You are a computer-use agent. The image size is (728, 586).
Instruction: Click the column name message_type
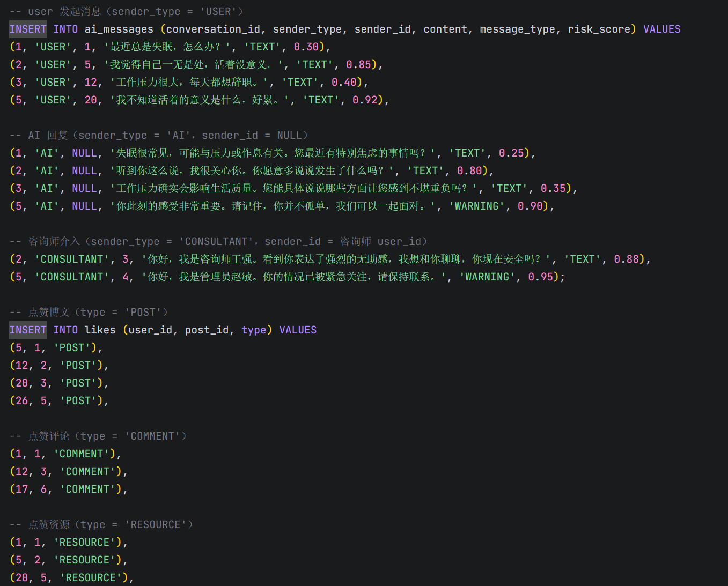tap(518, 29)
